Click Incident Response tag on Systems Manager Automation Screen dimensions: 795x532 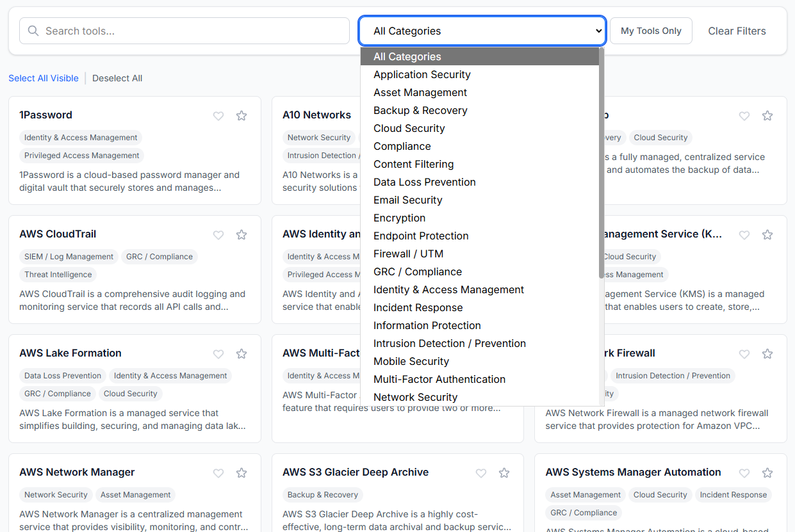pyautogui.click(x=734, y=495)
